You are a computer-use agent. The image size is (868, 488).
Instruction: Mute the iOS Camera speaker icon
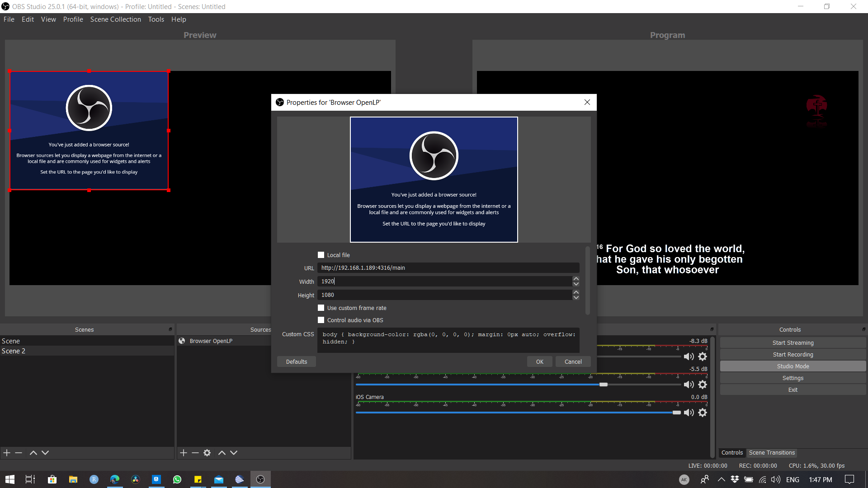point(689,412)
